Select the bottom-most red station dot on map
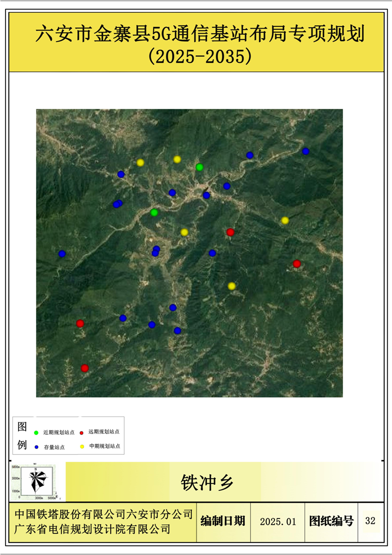The image size is (392, 555). pos(85,368)
